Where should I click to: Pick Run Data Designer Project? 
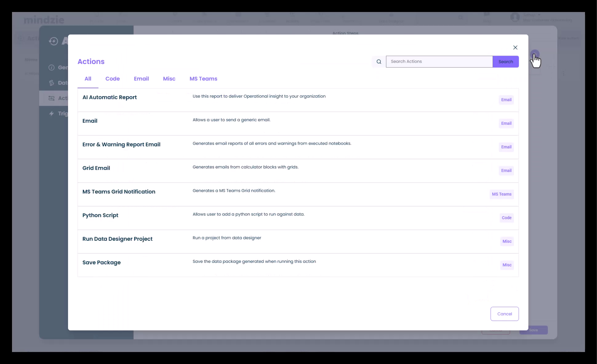click(117, 239)
